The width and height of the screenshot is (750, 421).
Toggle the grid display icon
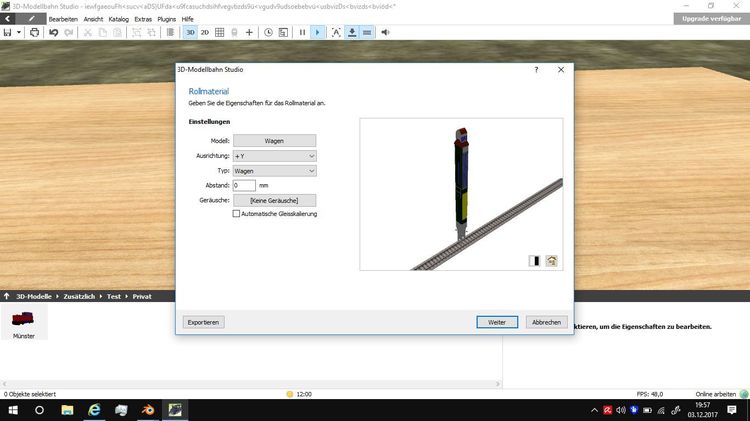tap(220, 32)
